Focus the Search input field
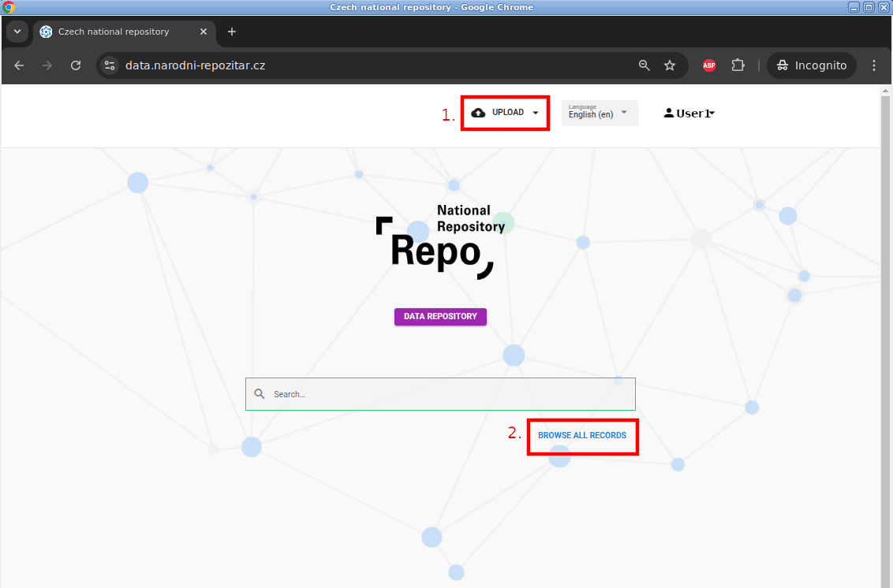The height and width of the screenshot is (588, 893). point(450,394)
